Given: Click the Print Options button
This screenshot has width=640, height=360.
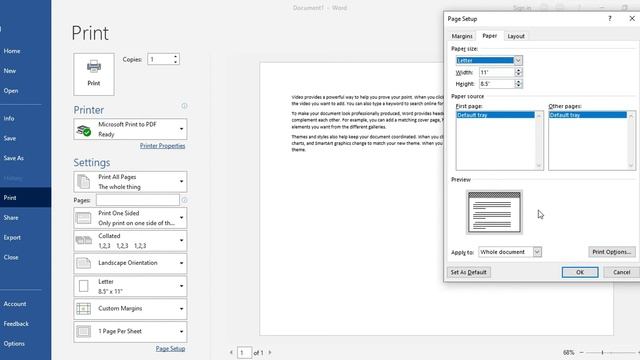Looking at the screenshot, I should coord(612,252).
